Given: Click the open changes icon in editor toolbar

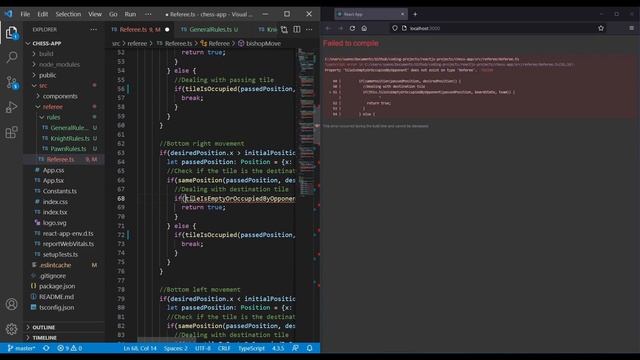Looking at the screenshot, I should tap(284, 29).
